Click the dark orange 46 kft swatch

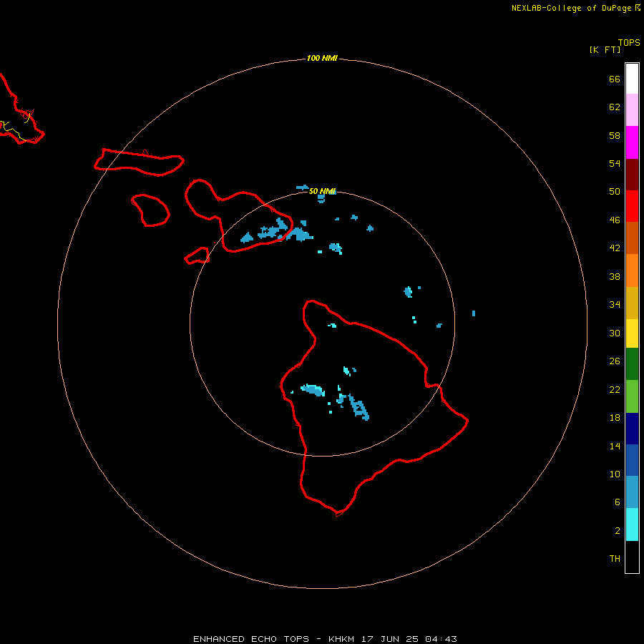(x=632, y=238)
